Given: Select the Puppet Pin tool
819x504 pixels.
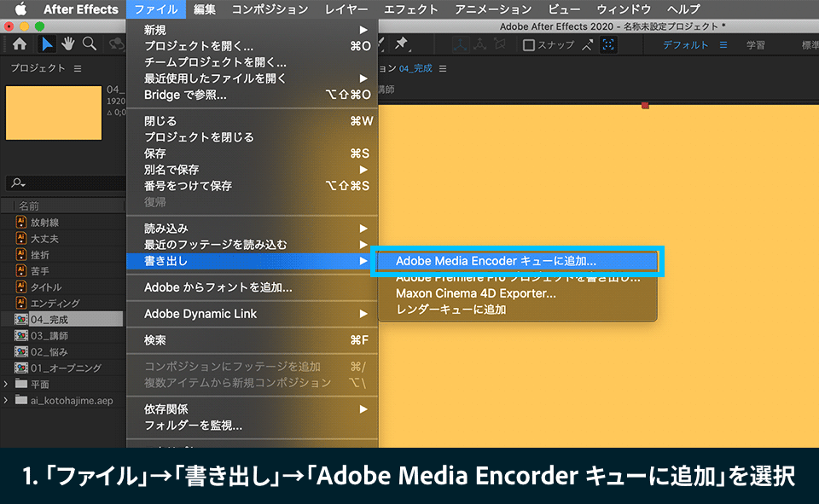Looking at the screenshot, I should click(401, 44).
